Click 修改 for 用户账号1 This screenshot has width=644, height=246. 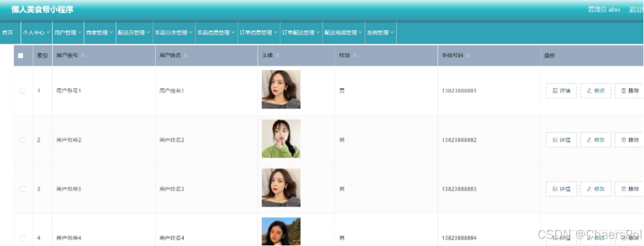[x=596, y=91]
